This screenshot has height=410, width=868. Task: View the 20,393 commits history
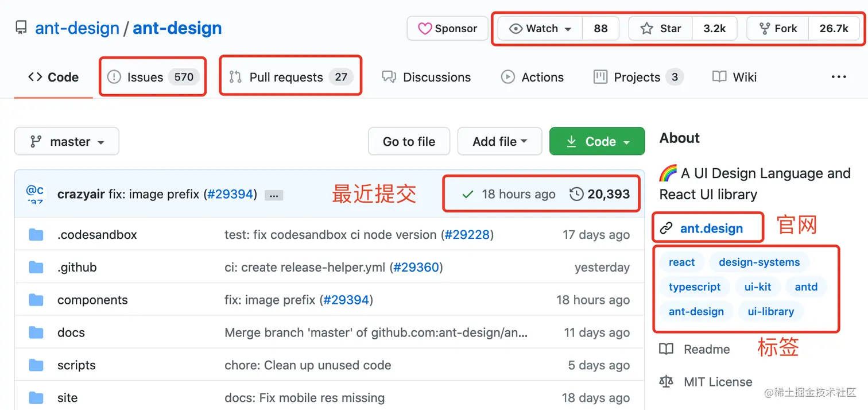[x=600, y=194]
